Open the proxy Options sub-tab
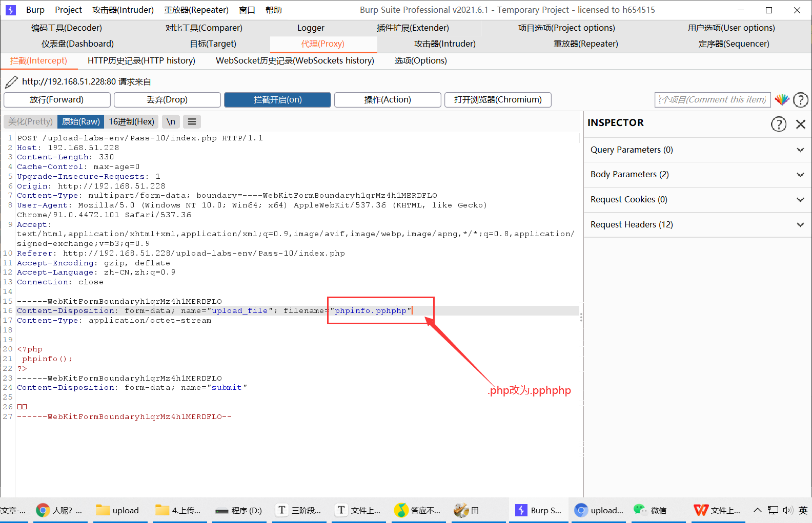This screenshot has width=812, height=523. click(x=421, y=60)
